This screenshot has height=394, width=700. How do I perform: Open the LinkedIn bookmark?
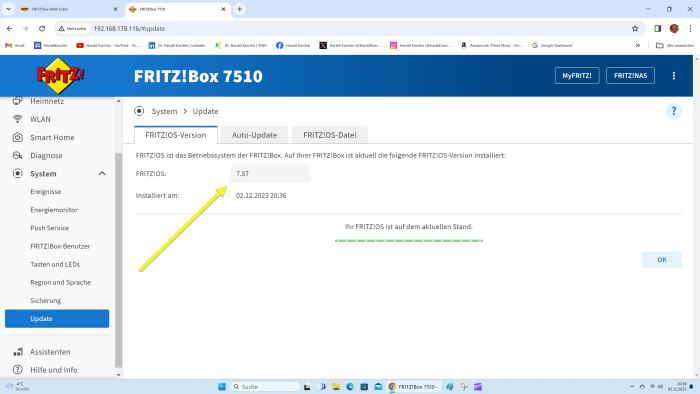tap(177, 46)
